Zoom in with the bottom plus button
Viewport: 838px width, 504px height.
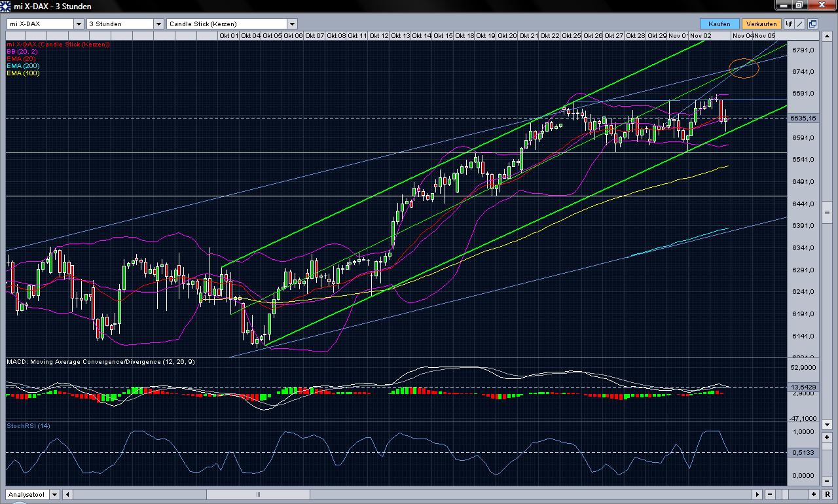click(814, 494)
